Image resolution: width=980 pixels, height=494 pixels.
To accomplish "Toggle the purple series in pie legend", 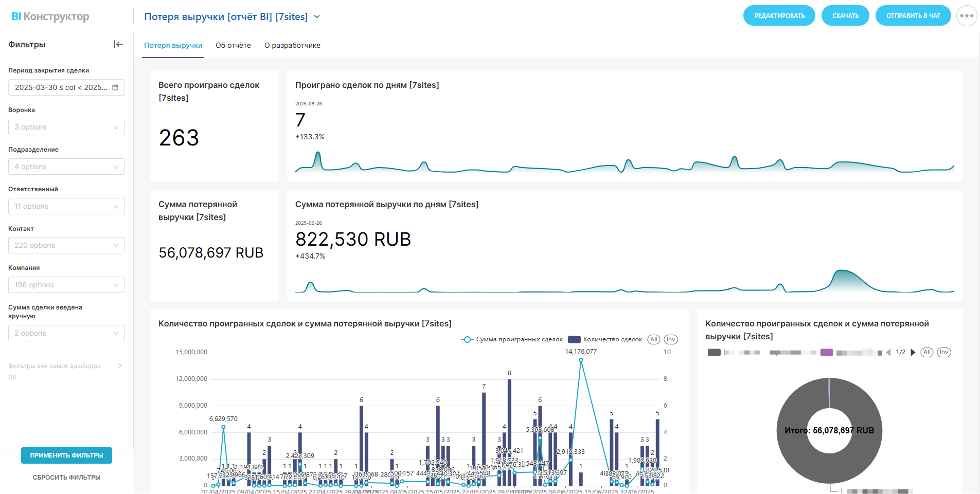I will point(826,353).
